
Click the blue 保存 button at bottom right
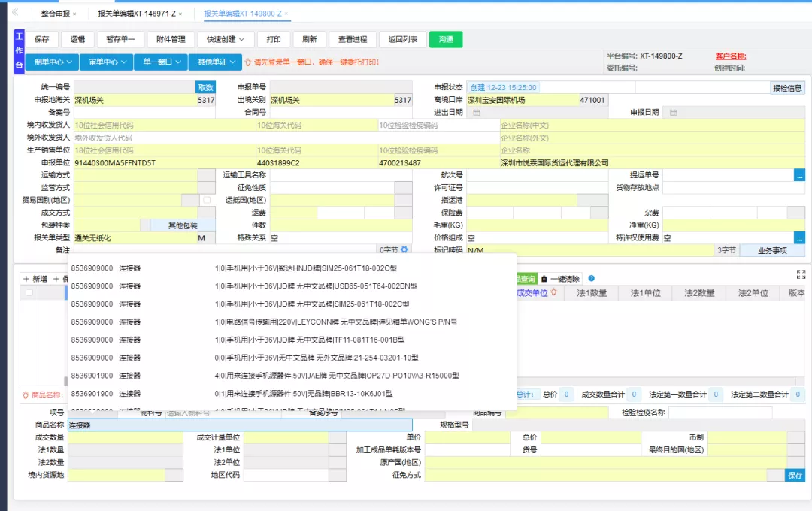[x=795, y=475]
